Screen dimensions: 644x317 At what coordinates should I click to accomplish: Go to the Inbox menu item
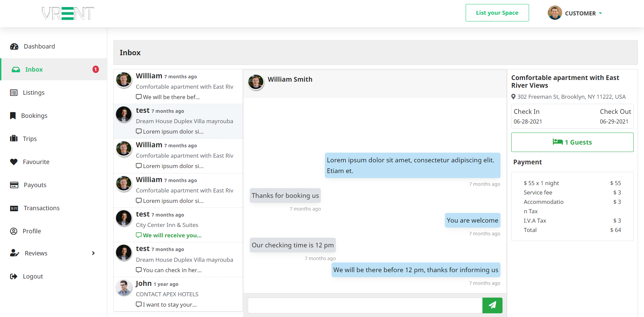(34, 70)
